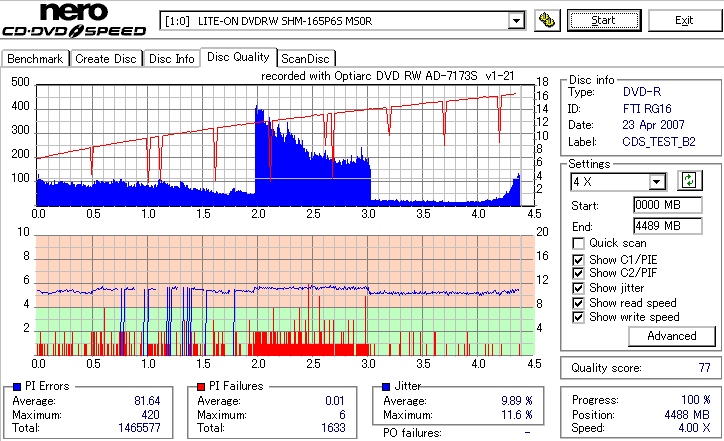Toggle the Show jitter checkbox

click(578, 288)
